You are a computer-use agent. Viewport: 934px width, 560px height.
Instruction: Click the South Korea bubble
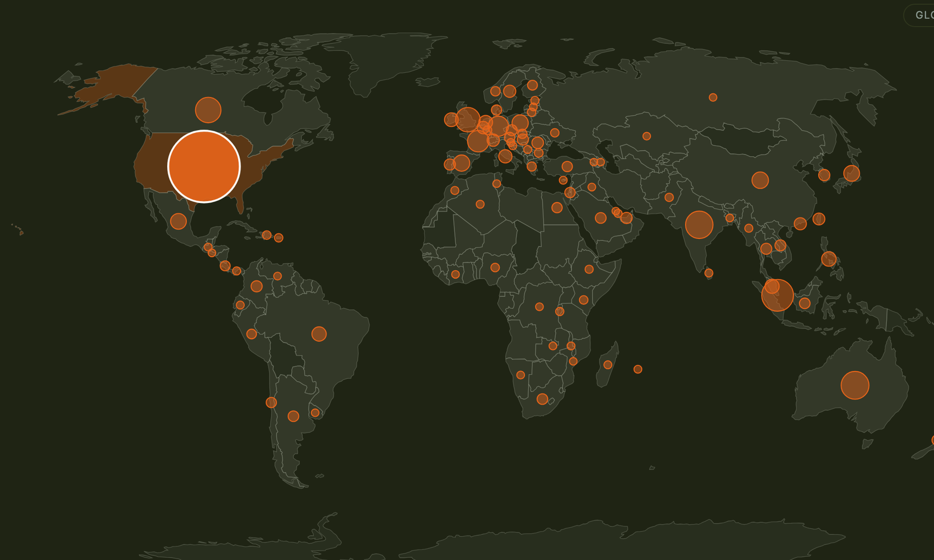[824, 175]
